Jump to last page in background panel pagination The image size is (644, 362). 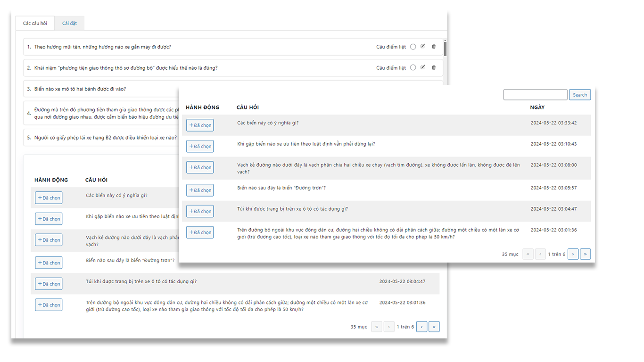434,327
